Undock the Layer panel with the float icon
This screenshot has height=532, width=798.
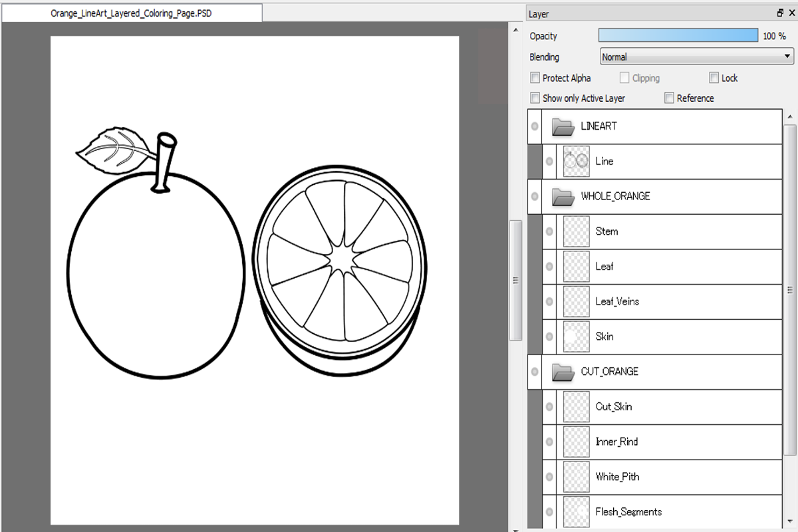tap(780, 13)
